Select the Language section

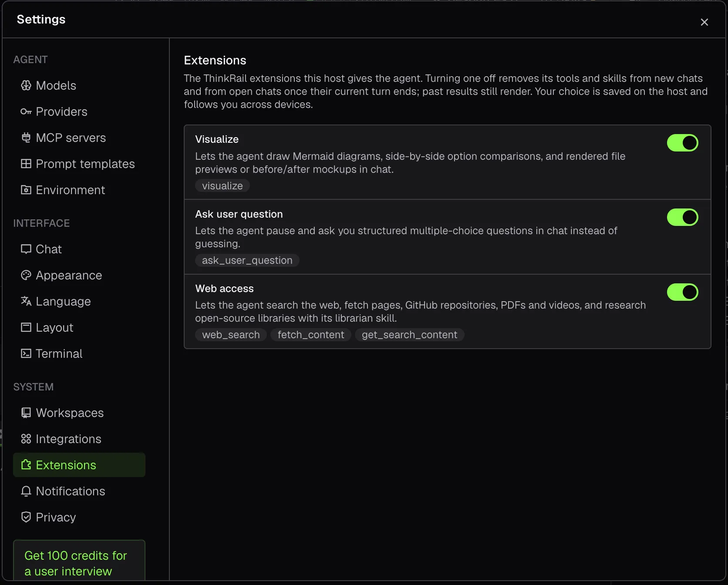coord(79,301)
